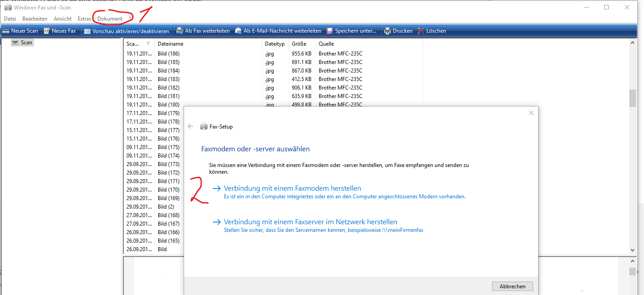Viewport: 644px width, 295px height.
Task: Open the Extras menu
Action: (84, 19)
